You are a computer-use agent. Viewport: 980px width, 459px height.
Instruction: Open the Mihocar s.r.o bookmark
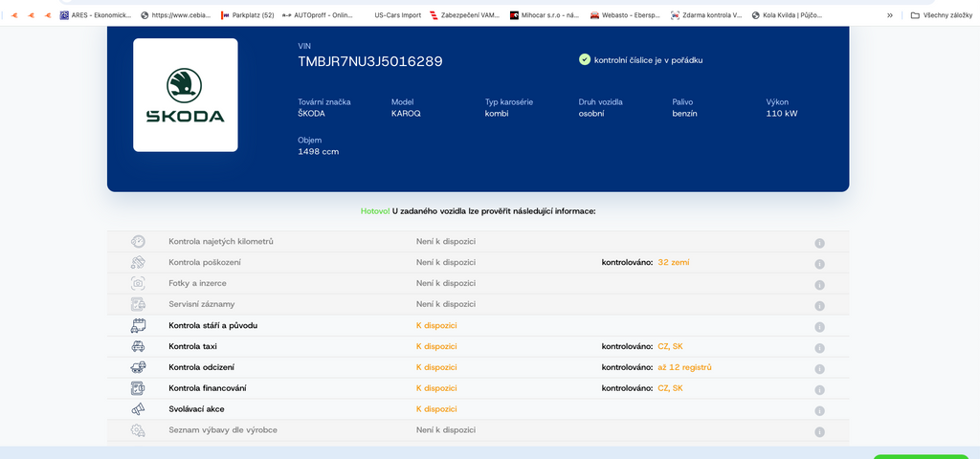pos(545,15)
